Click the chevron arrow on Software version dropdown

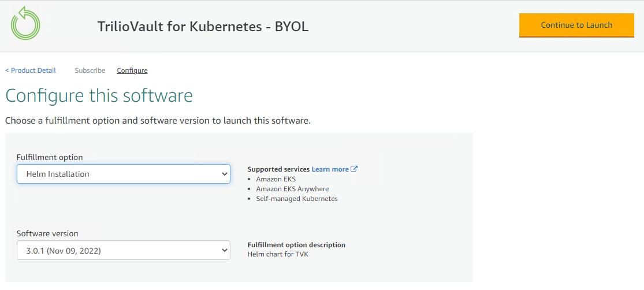click(x=225, y=251)
